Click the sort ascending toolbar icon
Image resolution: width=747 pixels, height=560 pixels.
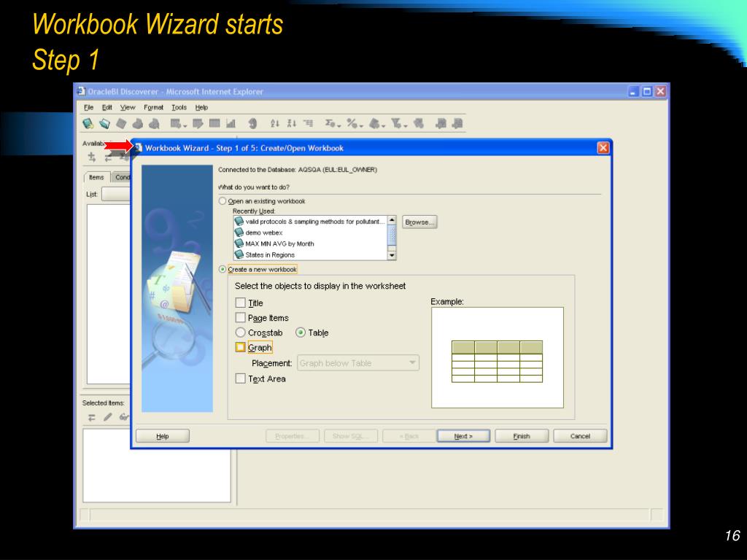[275, 123]
